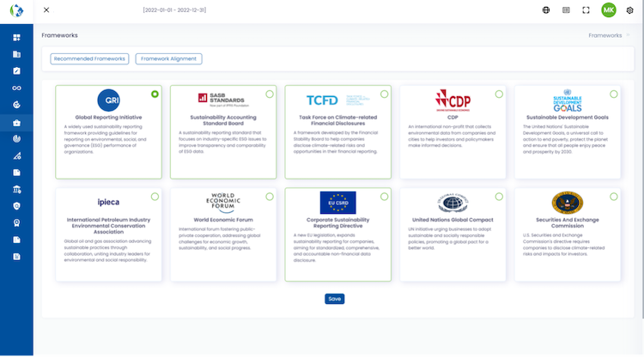Open the award ribbon icon in sidebar

pyautogui.click(x=16, y=223)
